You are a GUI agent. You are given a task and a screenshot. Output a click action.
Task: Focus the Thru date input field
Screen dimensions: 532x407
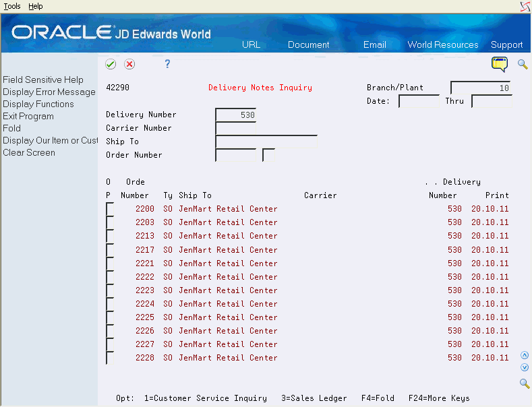click(492, 101)
